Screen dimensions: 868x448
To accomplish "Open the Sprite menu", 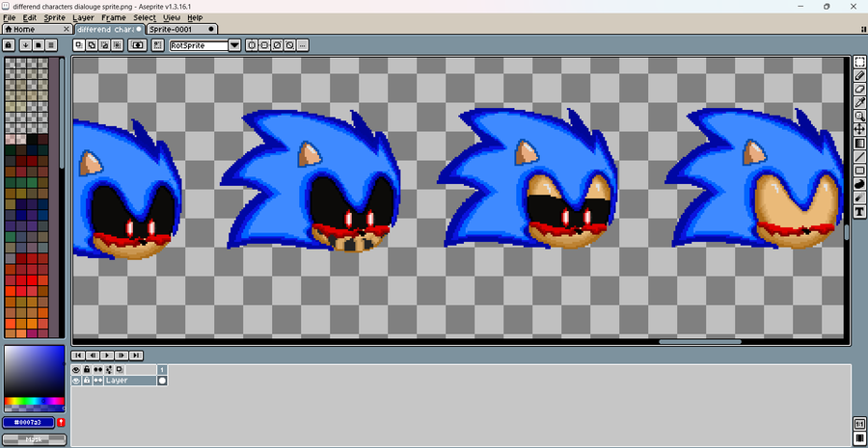I will tap(55, 17).
